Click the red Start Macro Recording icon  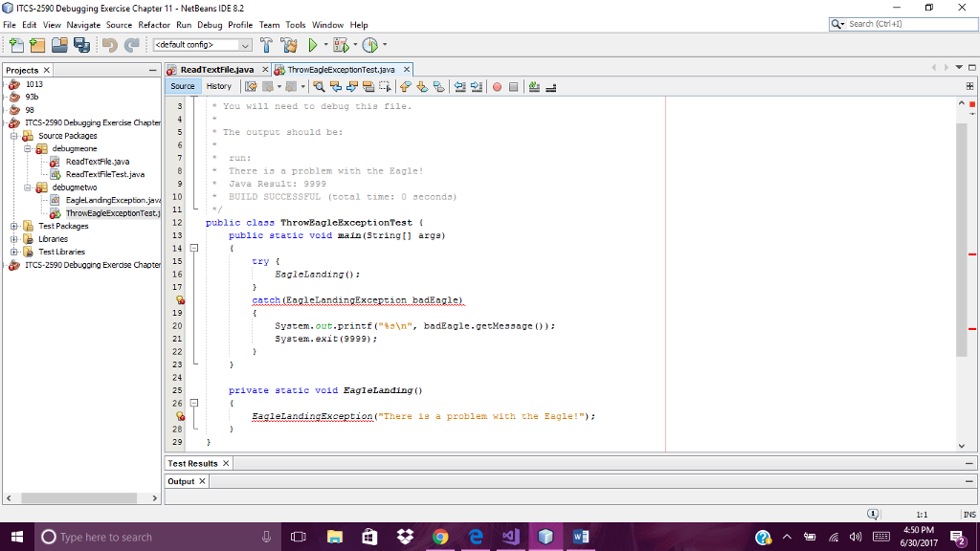[x=497, y=86]
